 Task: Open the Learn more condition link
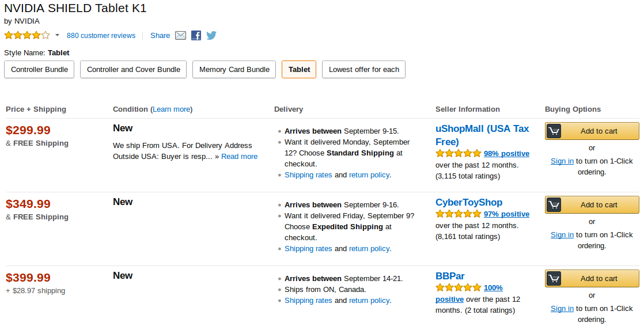coord(171,109)
